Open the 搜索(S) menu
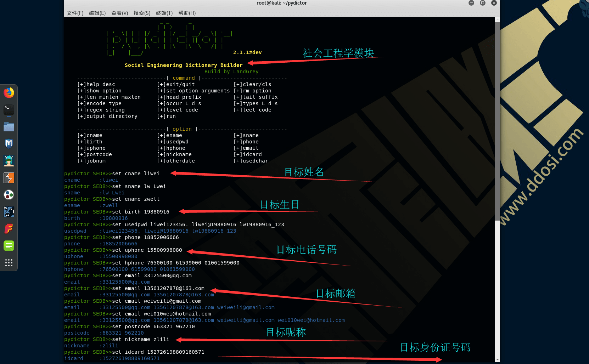Image resolution: width=589 pixels, height=364 pixels. tap(142, 13)
